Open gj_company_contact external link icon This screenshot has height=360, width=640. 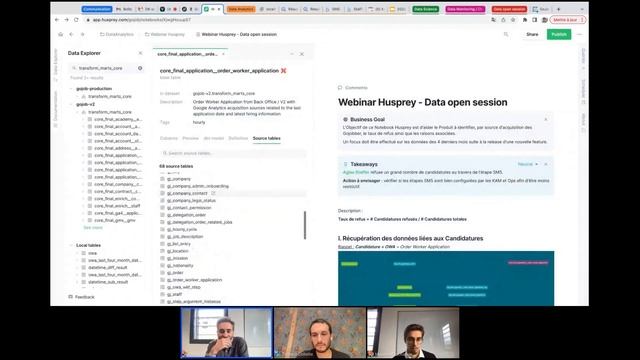[x=213, y=193]
